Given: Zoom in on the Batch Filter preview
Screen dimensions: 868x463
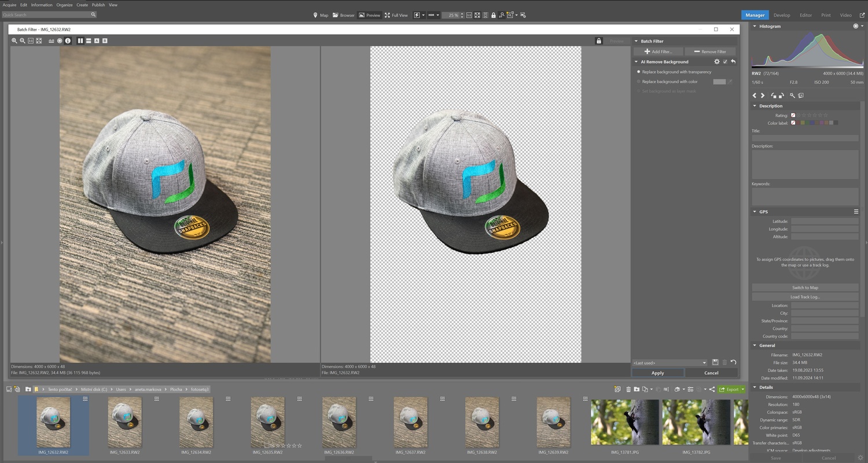Looking at the screenshot, I should (x=14, y=41).
